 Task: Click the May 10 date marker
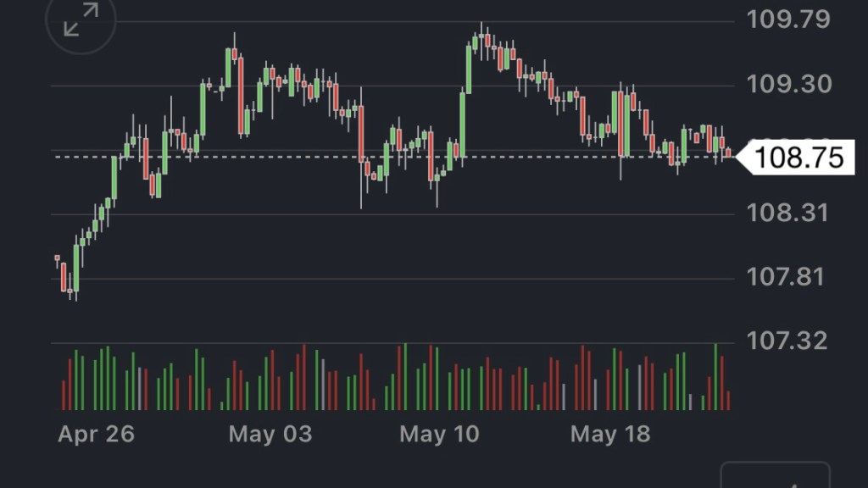[x=439, y=435]
